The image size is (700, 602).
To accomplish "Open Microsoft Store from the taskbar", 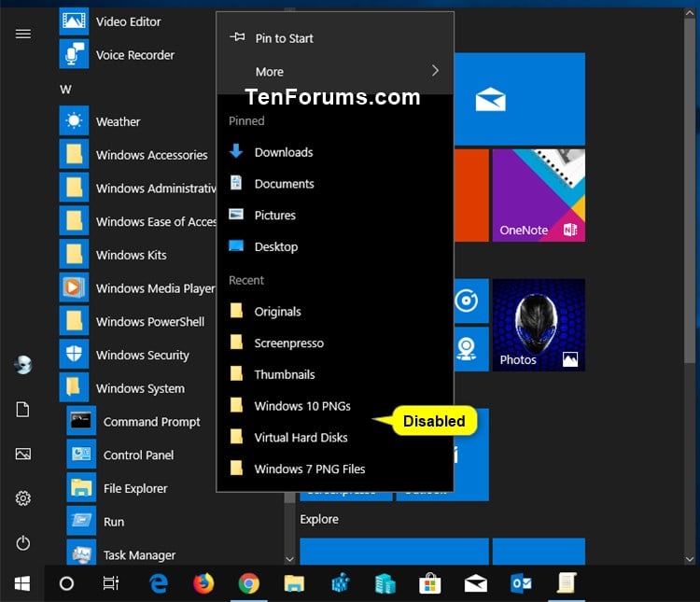I will 430,583.
